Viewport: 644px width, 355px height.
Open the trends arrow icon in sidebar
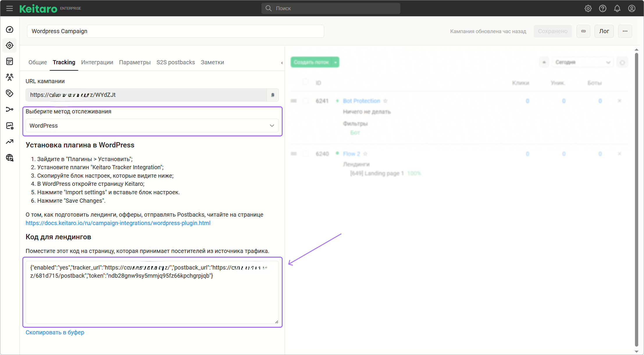point(10,142)
